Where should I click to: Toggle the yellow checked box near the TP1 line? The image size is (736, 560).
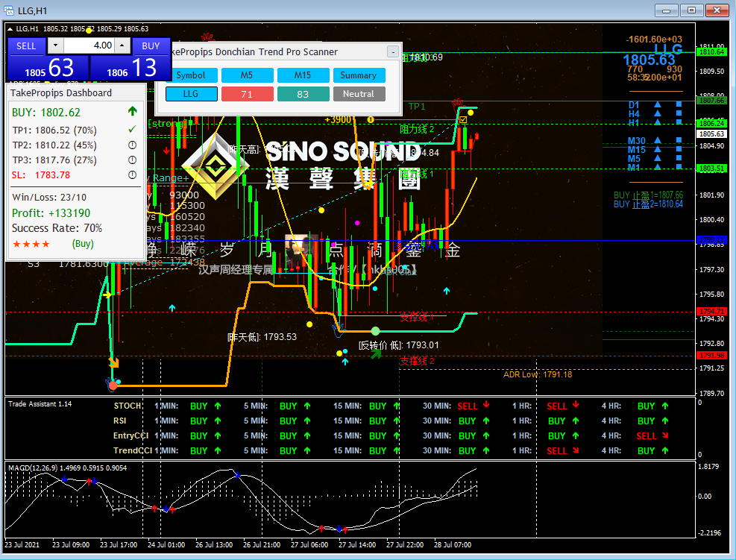463,120
